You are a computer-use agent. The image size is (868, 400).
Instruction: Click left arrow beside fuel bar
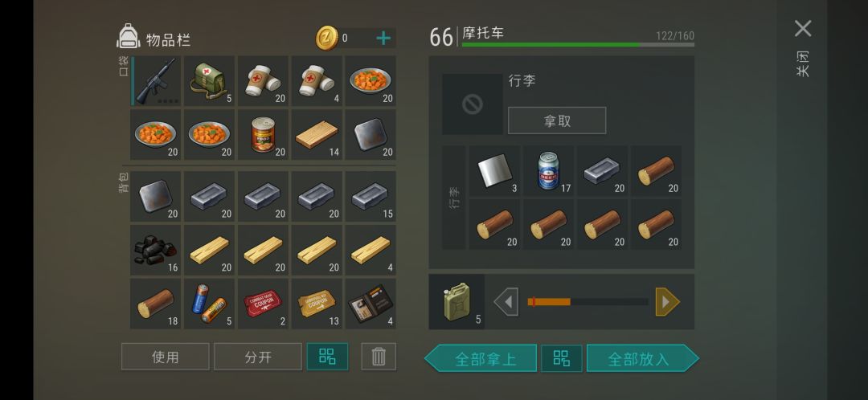point(506,302)
